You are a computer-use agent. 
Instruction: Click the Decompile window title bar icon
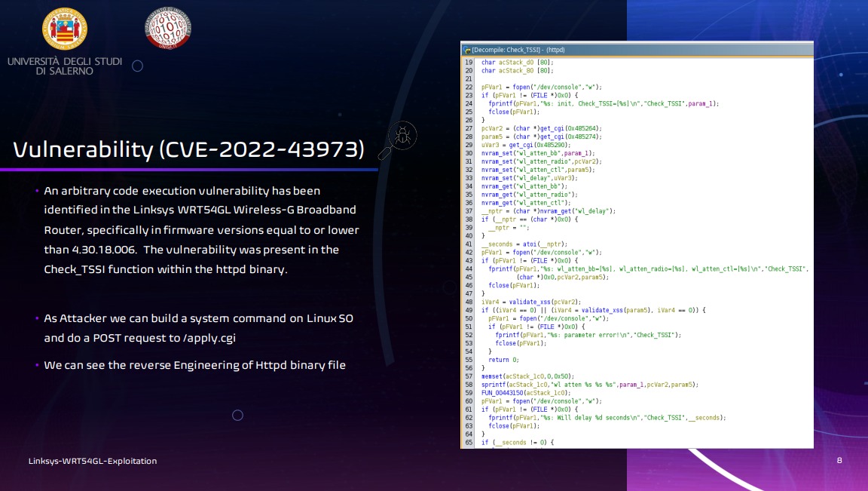point(467,50)
